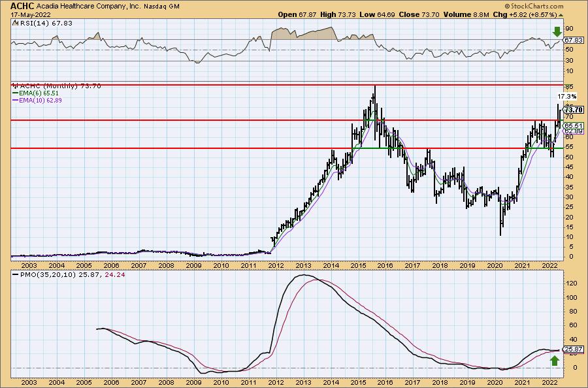Click the RSI(14) 67.83 indicator label
This screenshot has height=388, width=588.
click(45, 23)
